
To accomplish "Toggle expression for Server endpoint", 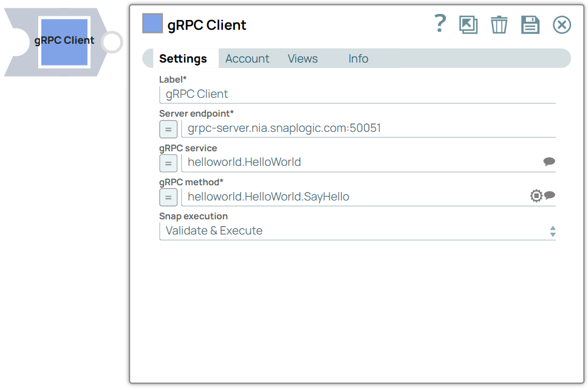I will 168,129.
